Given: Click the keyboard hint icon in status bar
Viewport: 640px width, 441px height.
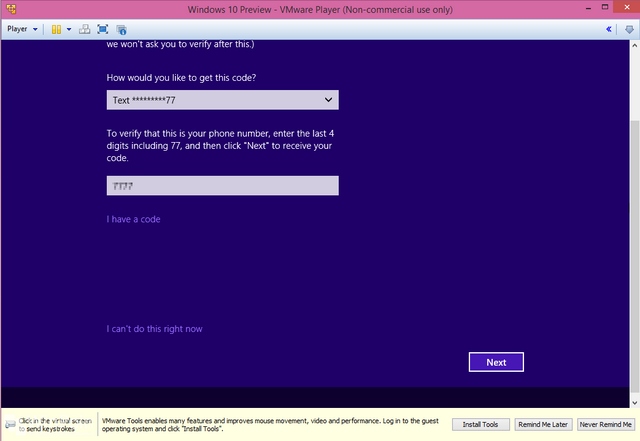Looking at the screenshot, I should pyautogui.click(x=10, y=425).
